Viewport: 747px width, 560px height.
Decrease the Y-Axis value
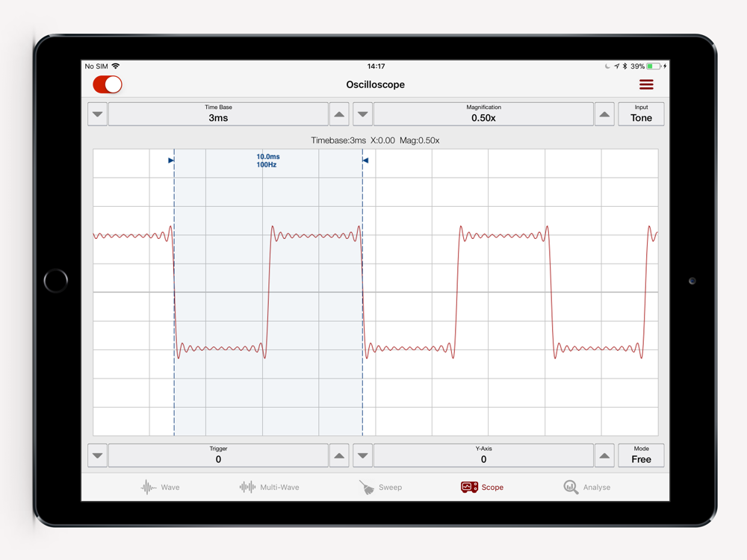click(x=362, y=455)
